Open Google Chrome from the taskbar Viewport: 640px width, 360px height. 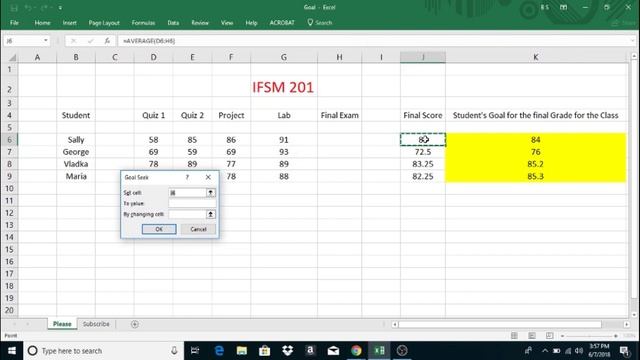[x=356, y=351]
